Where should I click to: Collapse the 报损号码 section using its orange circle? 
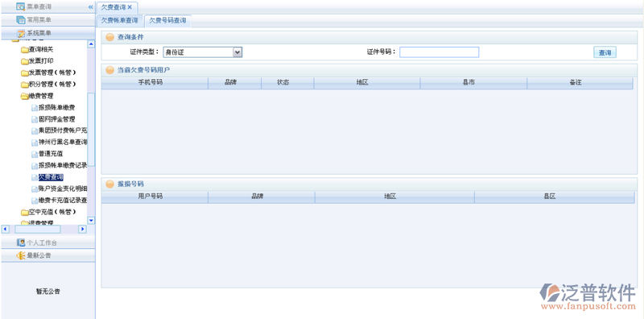[109, 184]
